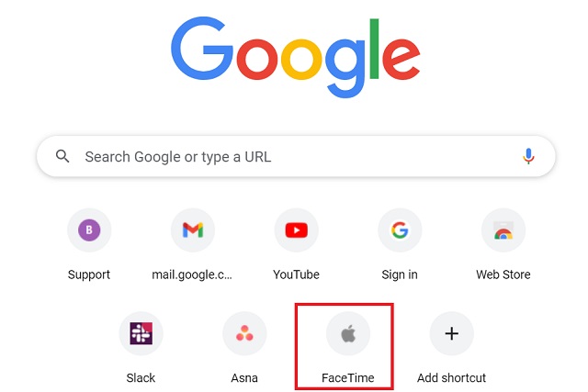Open the Apple logo FaceTime icon

point(348,333)
